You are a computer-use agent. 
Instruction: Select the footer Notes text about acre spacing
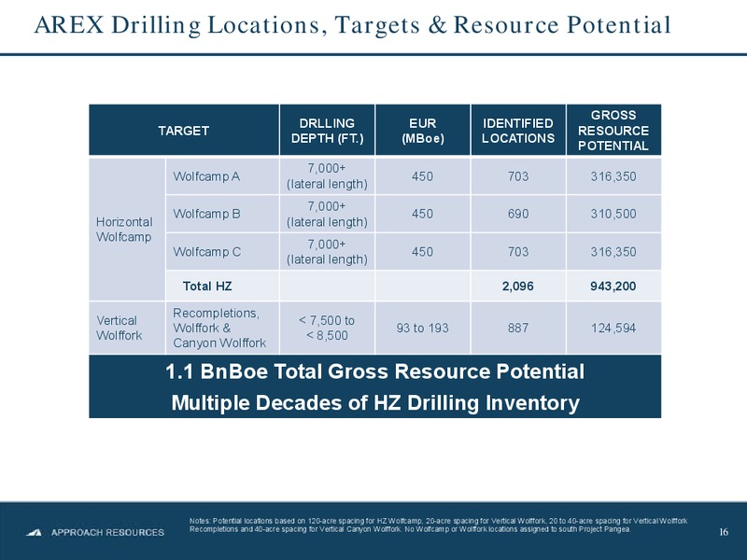pyautogui.click(x=438, y=525)
